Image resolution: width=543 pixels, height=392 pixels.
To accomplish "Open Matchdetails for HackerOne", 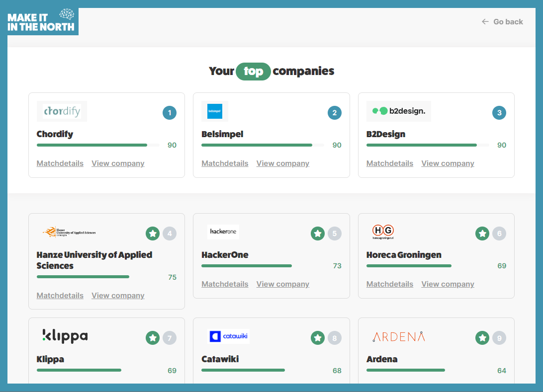I will 225,284.
